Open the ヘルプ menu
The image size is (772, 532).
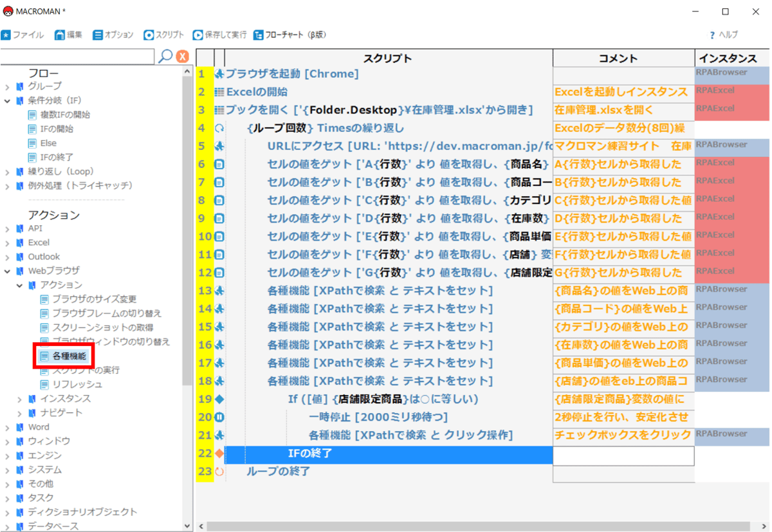point(724,35)
